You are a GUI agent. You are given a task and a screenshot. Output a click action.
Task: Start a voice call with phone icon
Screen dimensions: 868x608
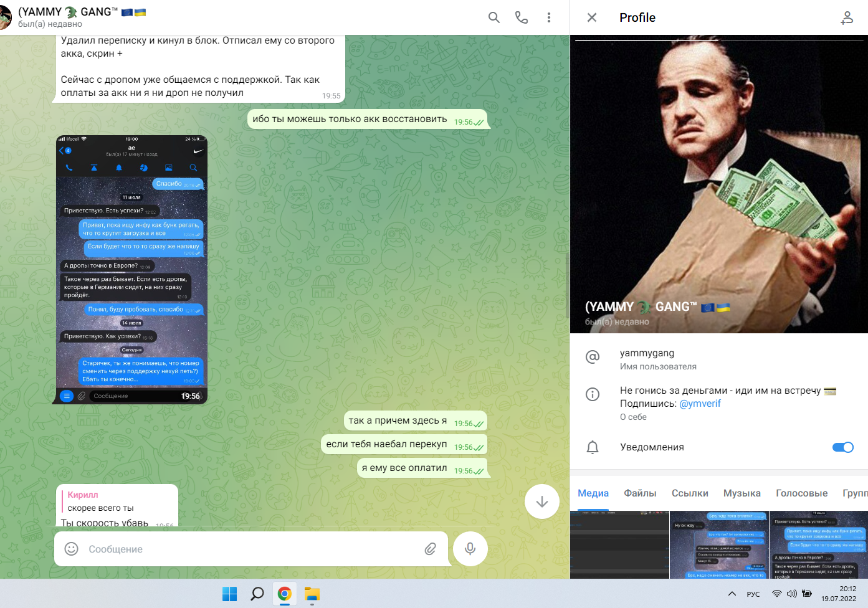tap(522, 17)
